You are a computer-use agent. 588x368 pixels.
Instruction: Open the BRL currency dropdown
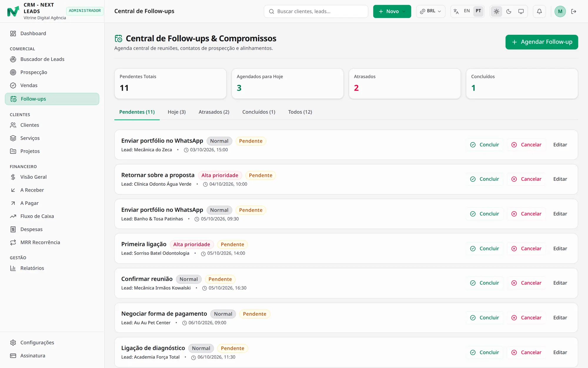pos(430,11)
